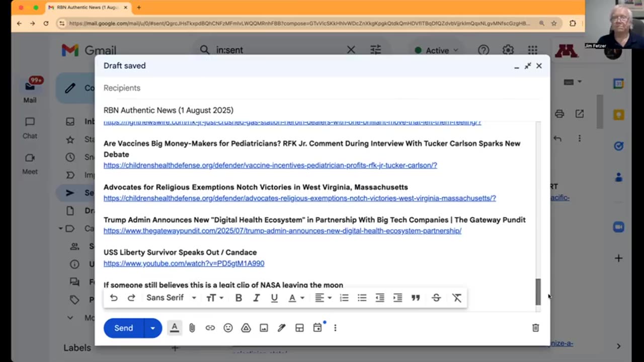
Task: Insert emoji
Action: coord(228,328)
